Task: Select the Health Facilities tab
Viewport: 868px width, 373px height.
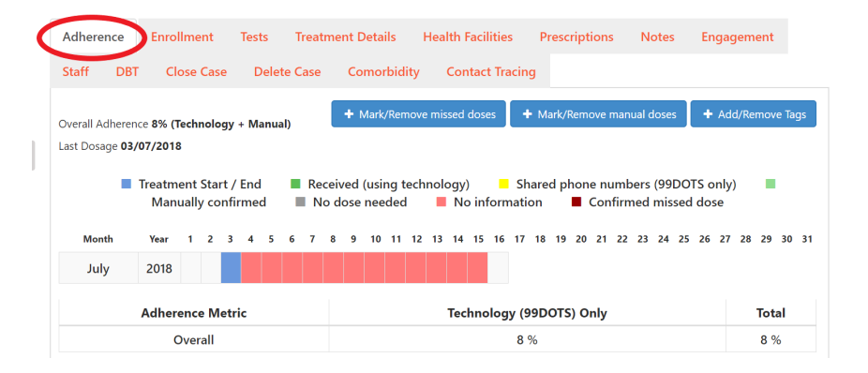Action: point(468,37)
